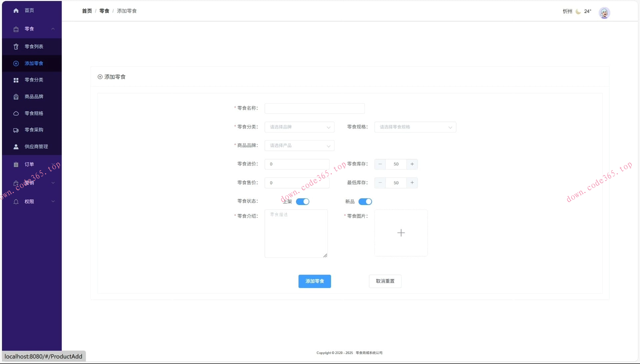640x364 pixels.
Task: Click the trash icon beside 零食列表
Action: pyautogui.click(x=16, y=47)
